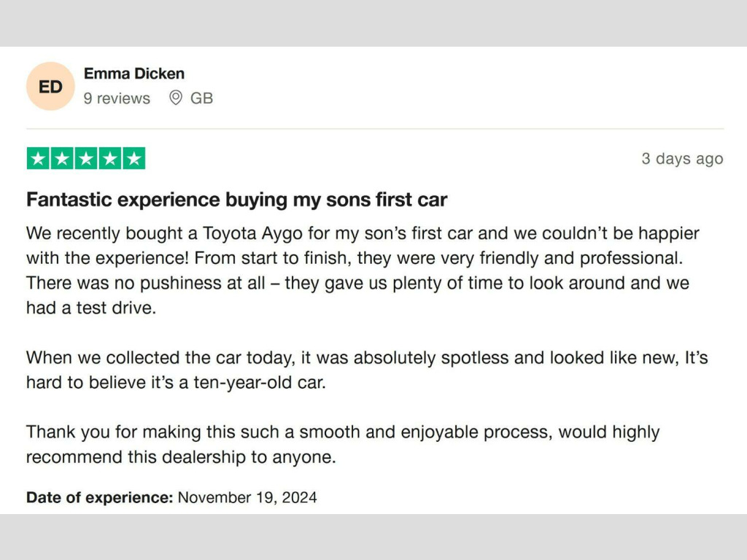
Task: Click the ED avatar circle
Action: [50, 86]
